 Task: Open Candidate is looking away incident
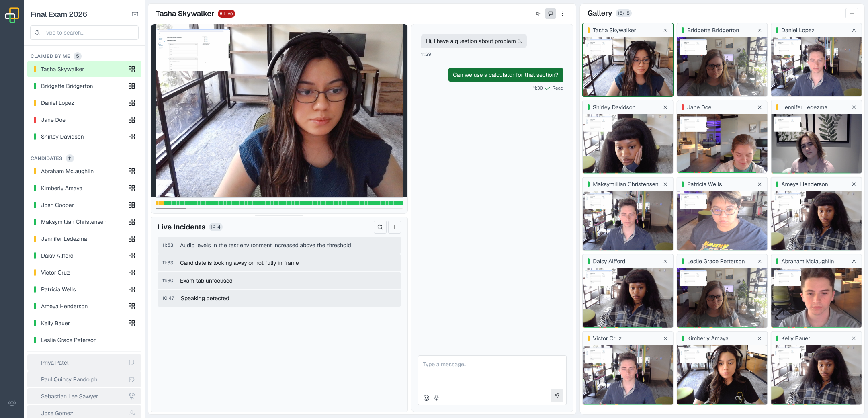tap(279, 263)
